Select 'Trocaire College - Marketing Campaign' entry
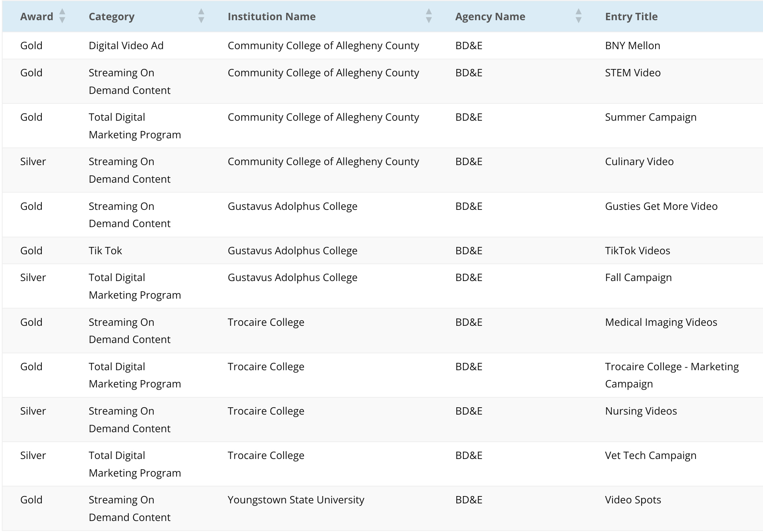Image resolution: width=763 pixels, height=532 pixels. click(x=672, y=375)
